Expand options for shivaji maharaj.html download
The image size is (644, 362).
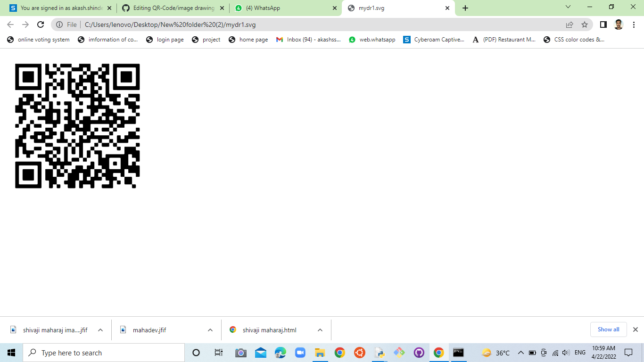tap(320, 330)
